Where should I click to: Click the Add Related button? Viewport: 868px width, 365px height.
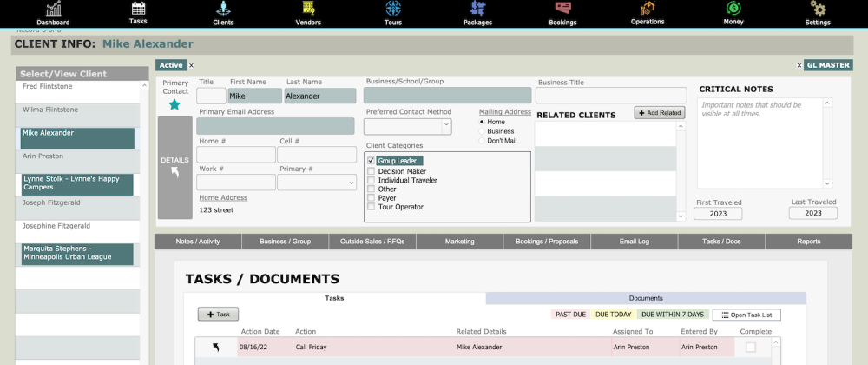pyautogui.click(x=660, y=112)
